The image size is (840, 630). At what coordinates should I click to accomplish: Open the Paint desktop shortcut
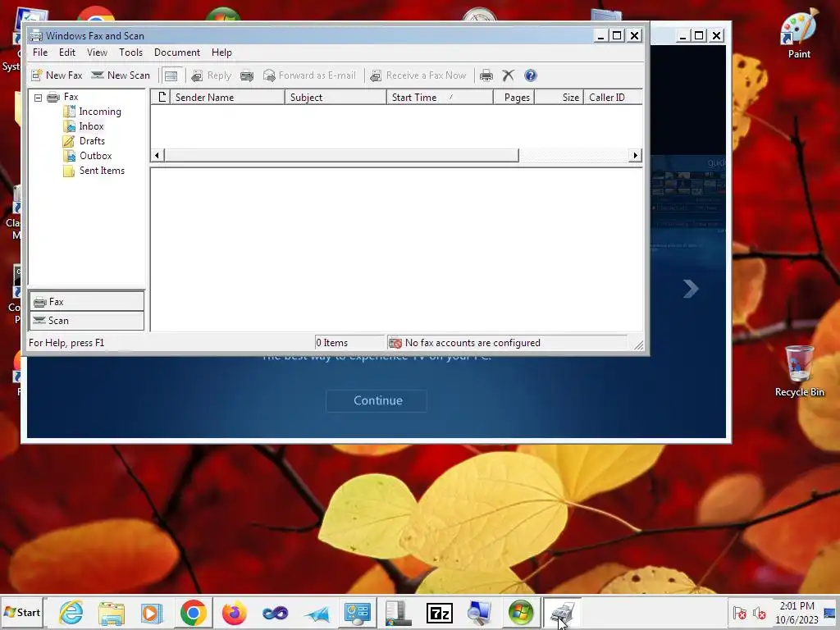(799, 33)
